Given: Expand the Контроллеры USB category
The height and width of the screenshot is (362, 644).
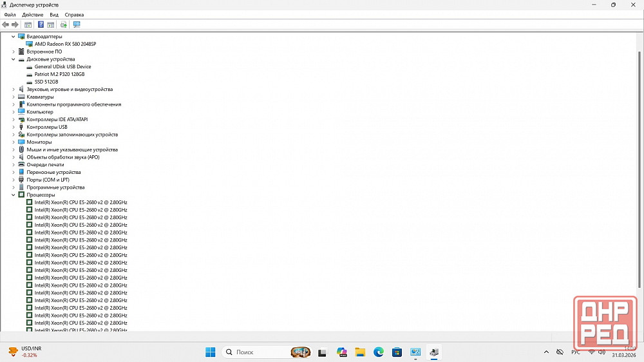Looking at the screenshot, I should [13, 127].
